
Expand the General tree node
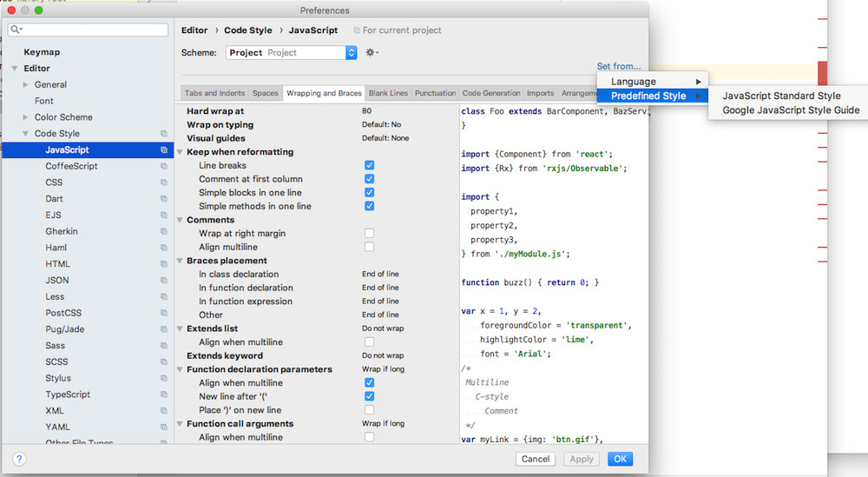[x=25, y=85]
